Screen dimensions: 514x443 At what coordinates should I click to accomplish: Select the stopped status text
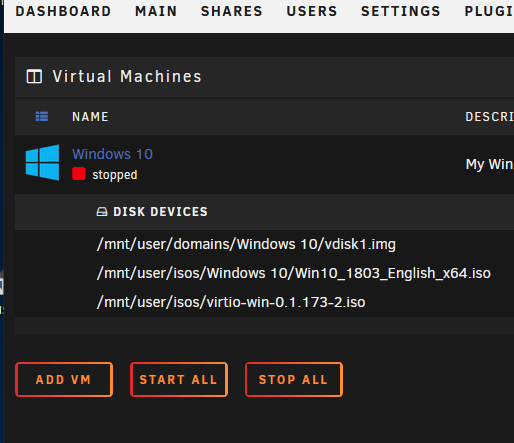click(115, 175)
